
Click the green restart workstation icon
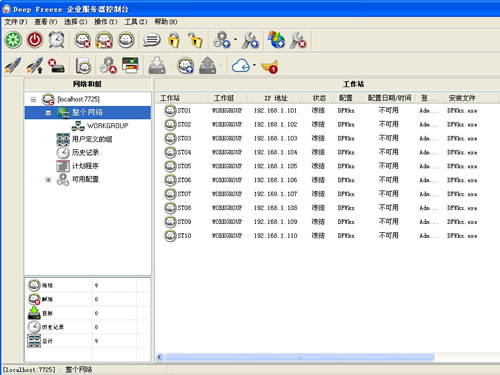(13, 40)
